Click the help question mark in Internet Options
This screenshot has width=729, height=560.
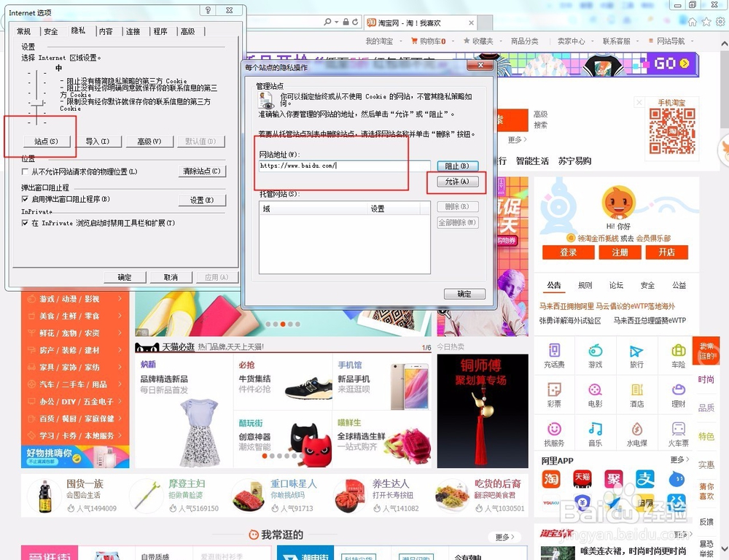208,10
